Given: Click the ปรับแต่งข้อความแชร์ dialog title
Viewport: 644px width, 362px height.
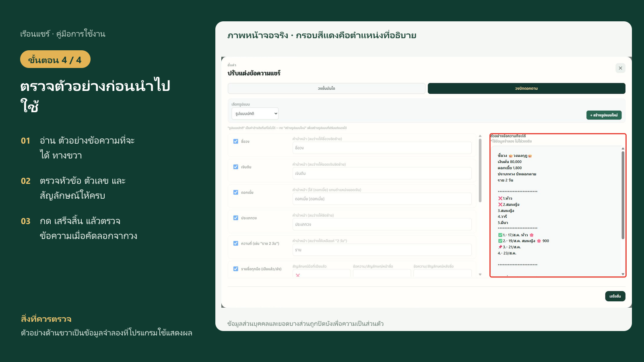Looking at the screenshot, I should [254, 73].
